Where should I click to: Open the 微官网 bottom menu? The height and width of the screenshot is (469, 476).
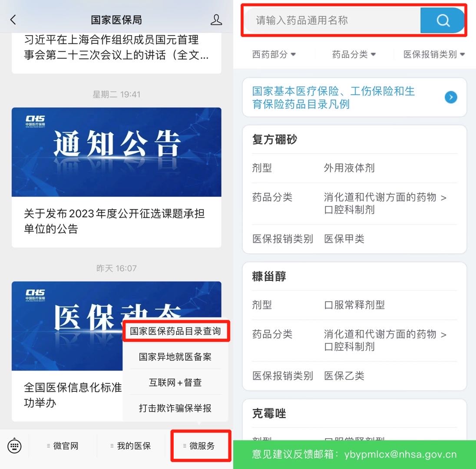click(x=63, y=446)
